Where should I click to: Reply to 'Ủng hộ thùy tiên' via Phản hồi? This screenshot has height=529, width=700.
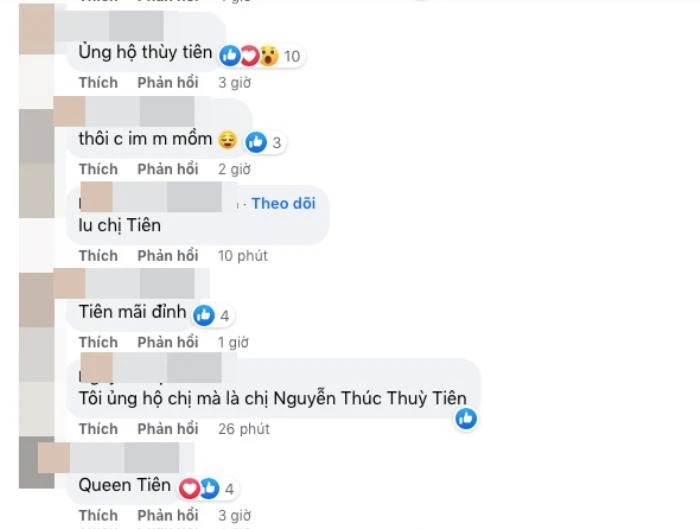168,83
